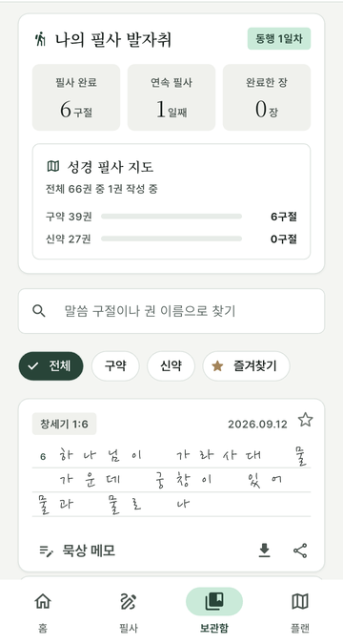Tap the 성경 필사 지도 heading
The height and width of the screenshot is (644, 343).
click(111, 167)
